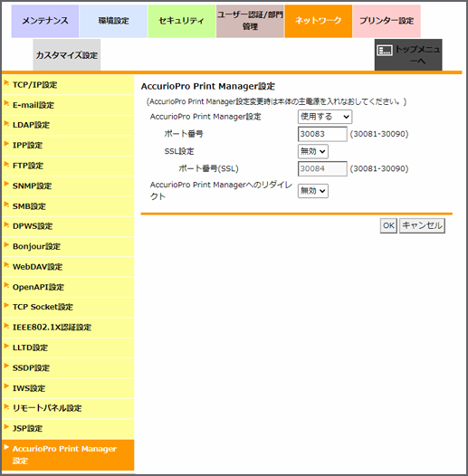The width and height of the screenshot is (468, 476).
Task: Open WebDAV設定 in the sidebar
Action: pos(68,267)
